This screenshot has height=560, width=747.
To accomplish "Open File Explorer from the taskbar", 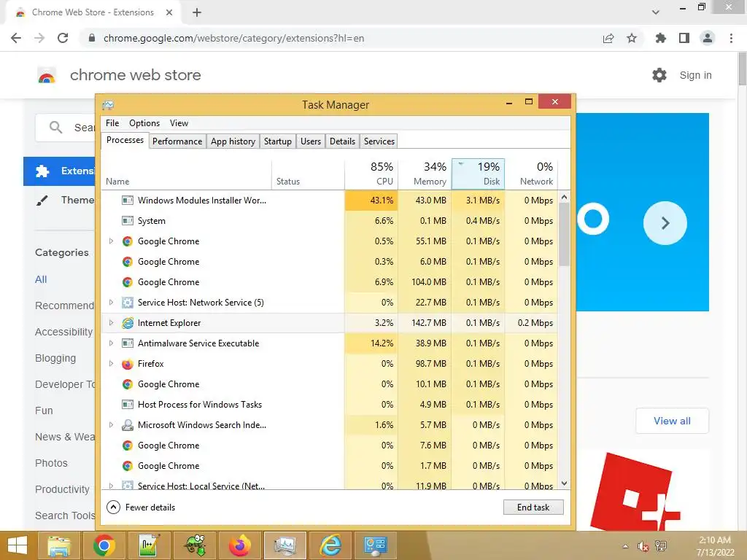I will [58, 545].
